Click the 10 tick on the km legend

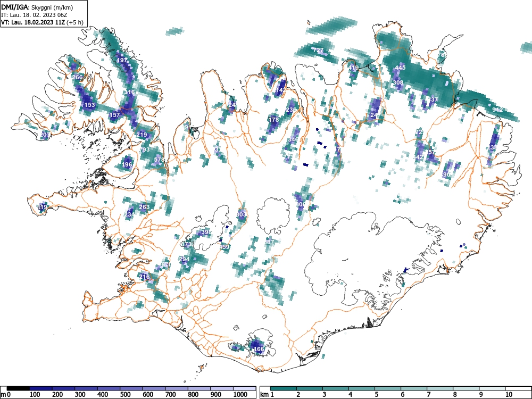pos(508,395)
